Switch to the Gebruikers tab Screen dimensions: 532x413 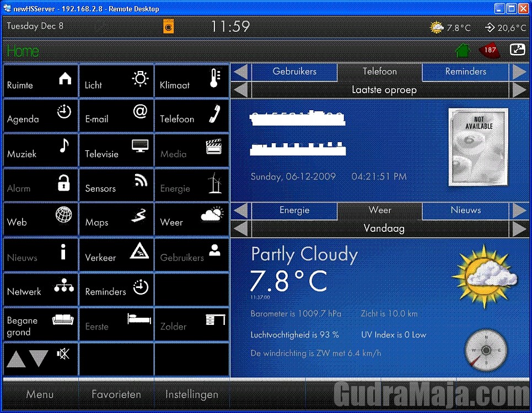[294, 72]
